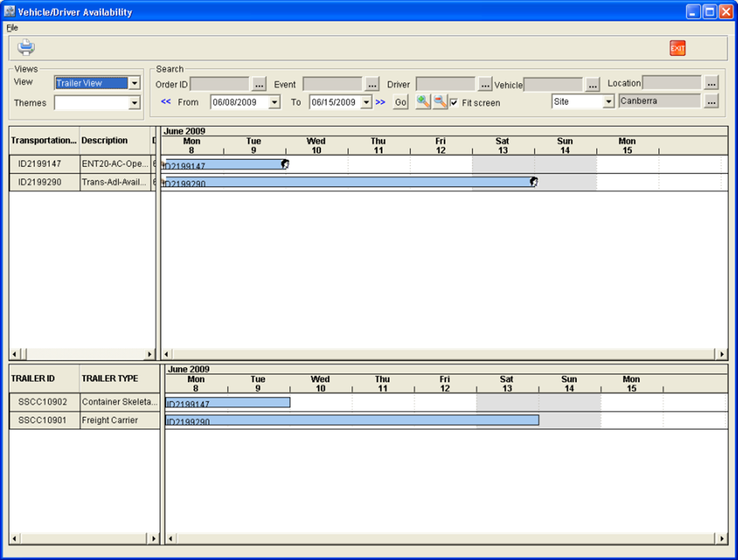The height and width of the screenshot is (560, 738).
Task: Open the View dropdown showing Trailer View
Action: (134, 83)
